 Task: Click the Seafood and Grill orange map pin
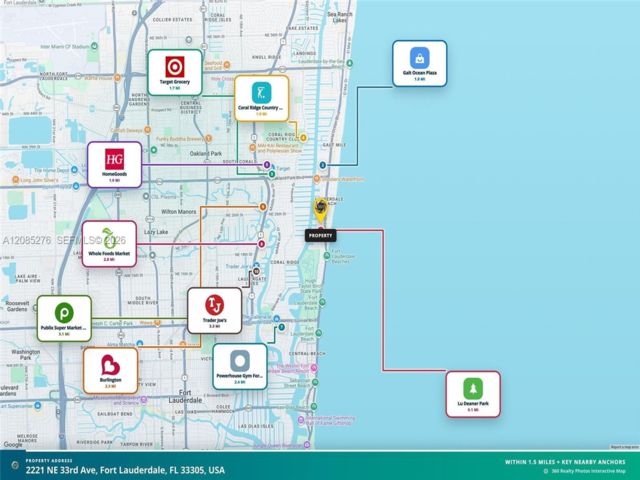tap(227, 65)
